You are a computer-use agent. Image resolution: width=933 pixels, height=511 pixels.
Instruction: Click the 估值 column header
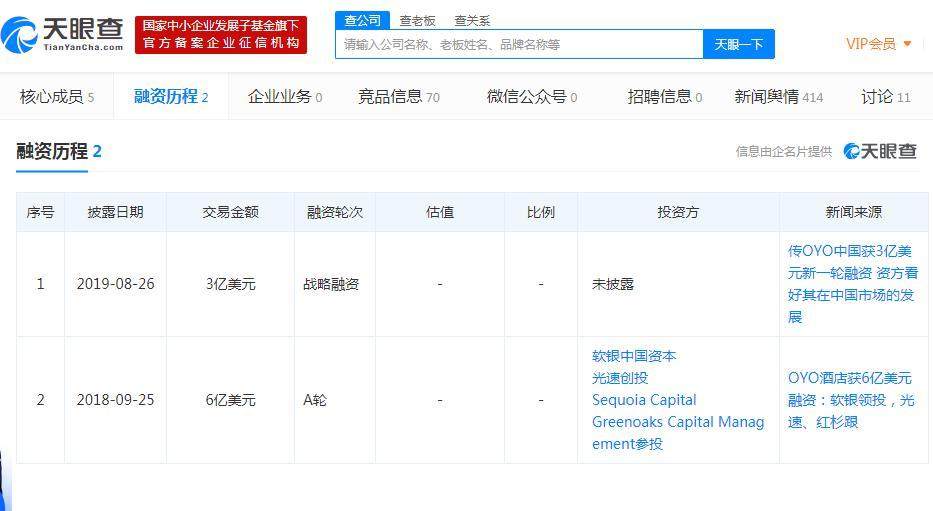pos(440,212)
